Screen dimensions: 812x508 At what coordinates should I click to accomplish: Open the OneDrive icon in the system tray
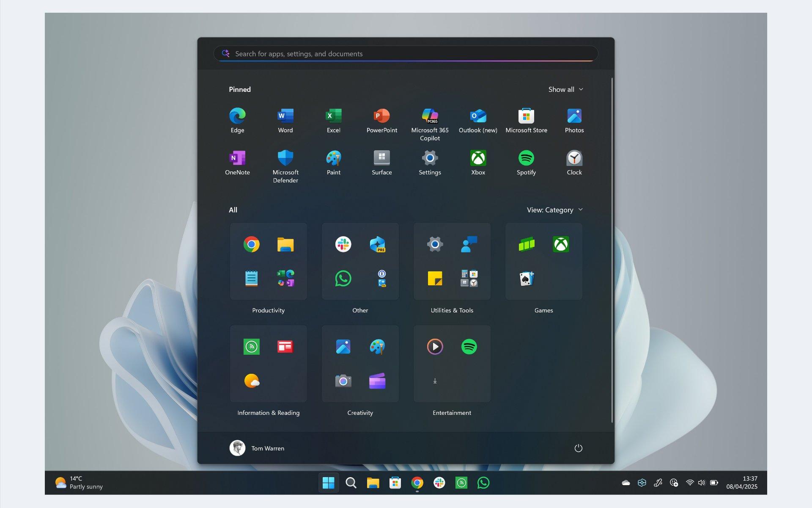(625, 483)
